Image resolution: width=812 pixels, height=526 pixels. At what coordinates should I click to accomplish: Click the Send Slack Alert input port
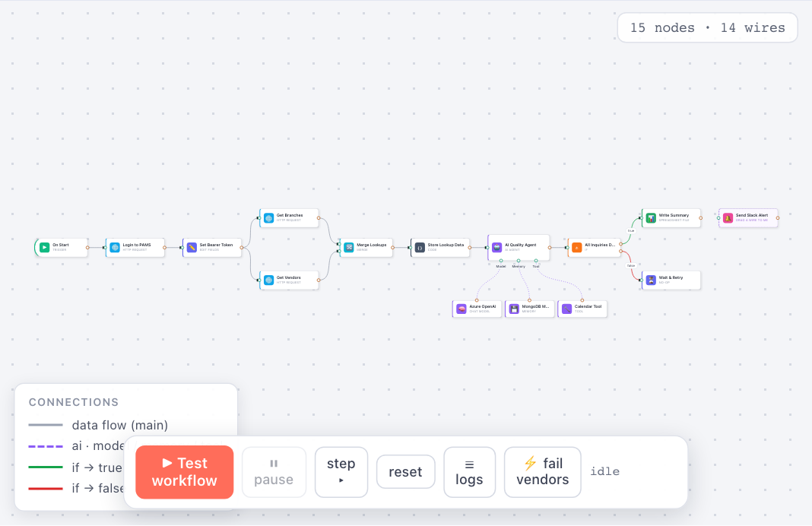pos(718,218)
